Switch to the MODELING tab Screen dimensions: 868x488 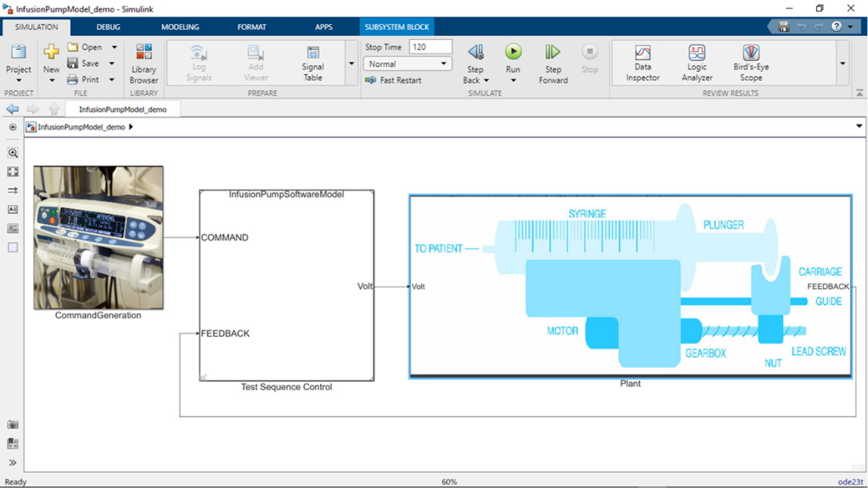tap(179, 26)
